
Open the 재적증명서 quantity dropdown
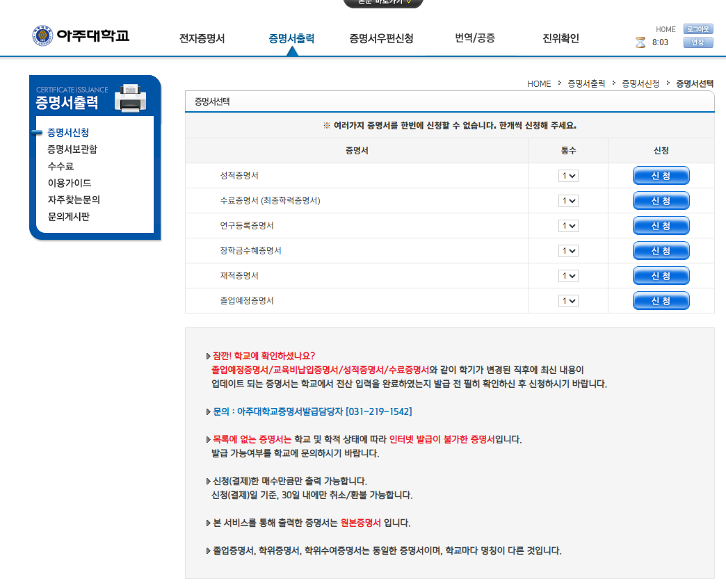[568, 276]
